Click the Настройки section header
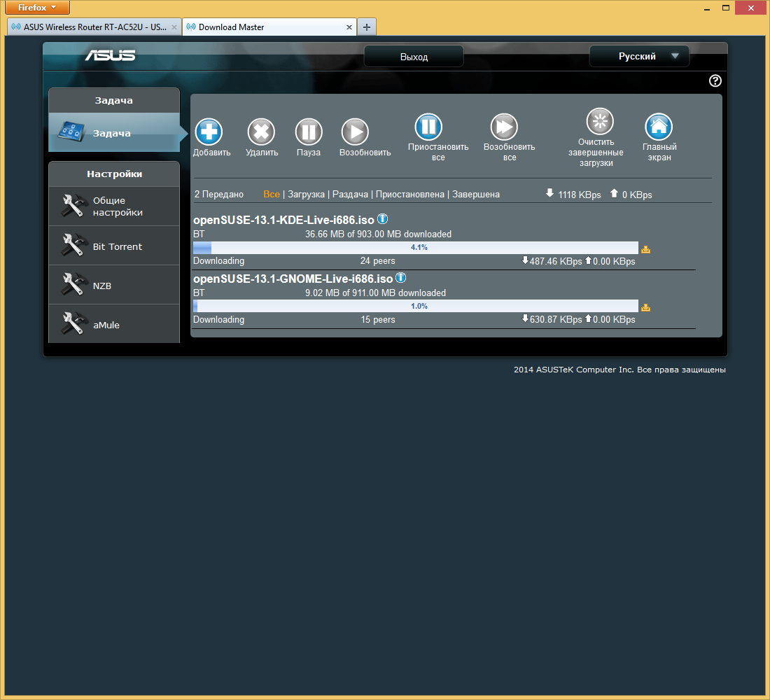The height and width of the screenshot is (700, 770). (114, 174)
